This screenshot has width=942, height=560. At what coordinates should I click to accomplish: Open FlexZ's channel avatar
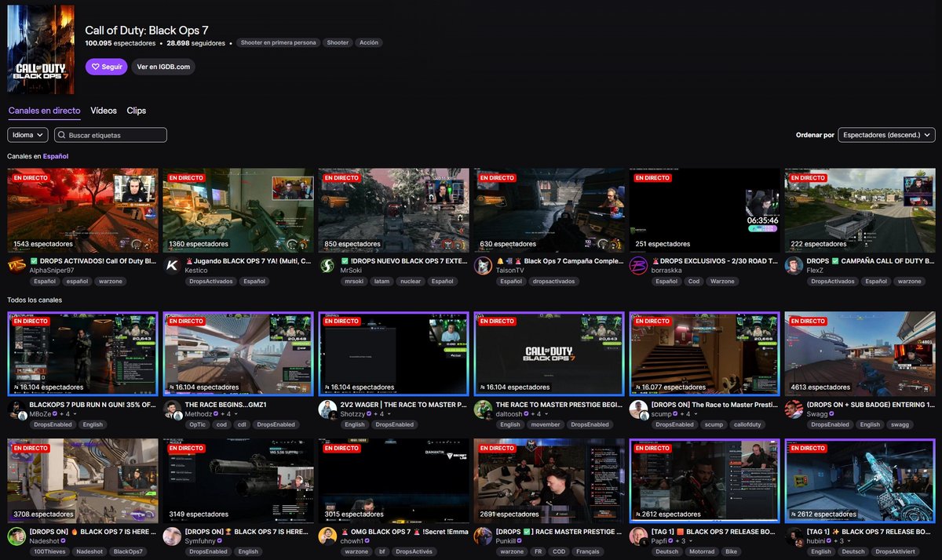[x=794, y=265]
